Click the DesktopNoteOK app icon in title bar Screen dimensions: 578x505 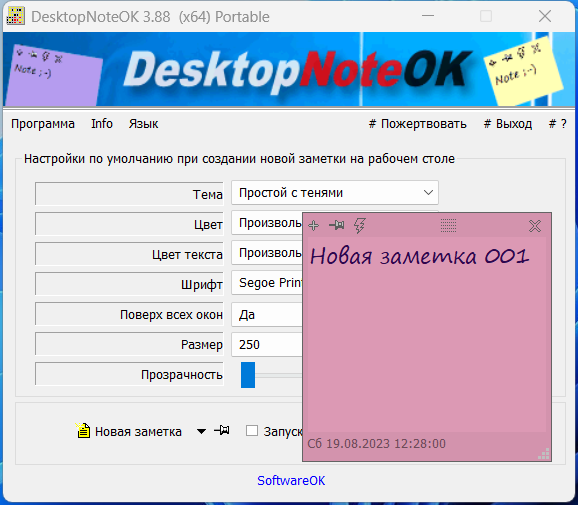[15, 16]
